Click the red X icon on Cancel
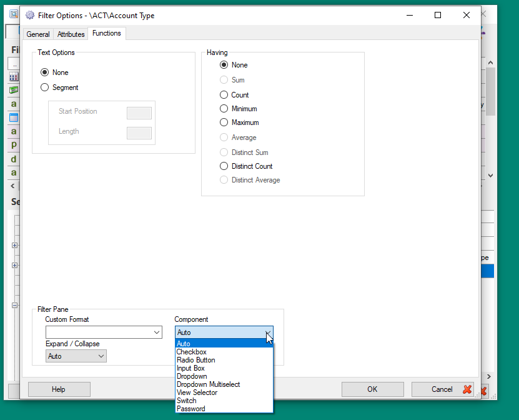Viewport: 519px width, 420px height. tap(467, 389)
